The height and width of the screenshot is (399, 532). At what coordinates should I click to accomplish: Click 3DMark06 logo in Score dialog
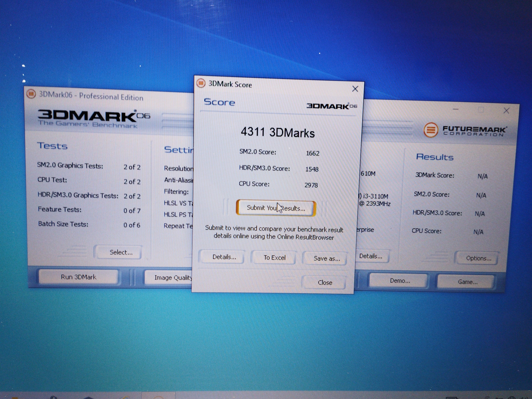click(x=332, y=106)
